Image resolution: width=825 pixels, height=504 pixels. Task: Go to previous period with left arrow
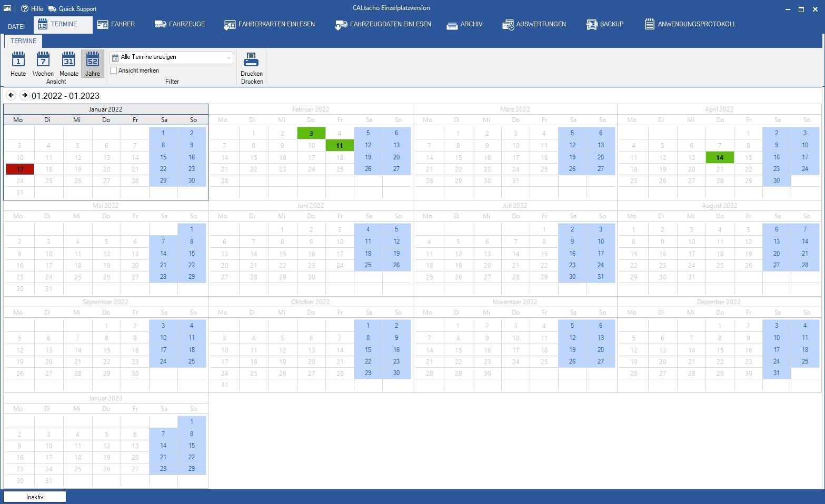coord(11,95)
